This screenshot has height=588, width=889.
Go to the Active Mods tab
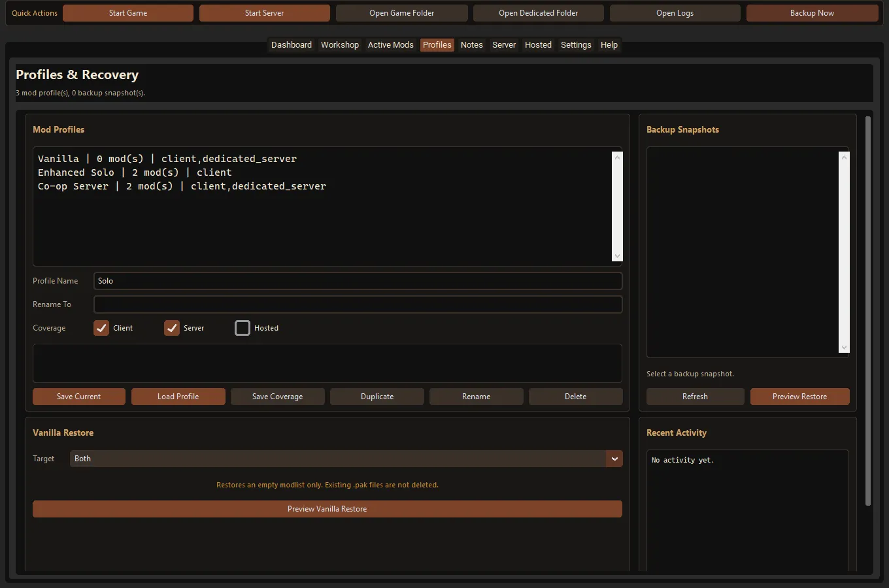pos(391,45)
